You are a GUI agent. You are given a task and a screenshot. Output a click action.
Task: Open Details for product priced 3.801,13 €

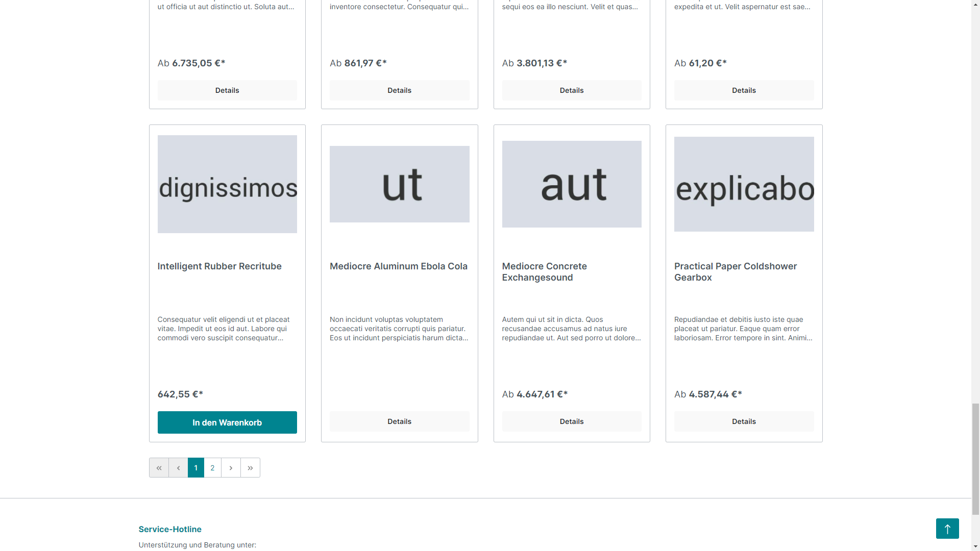[x=572, y=90]
